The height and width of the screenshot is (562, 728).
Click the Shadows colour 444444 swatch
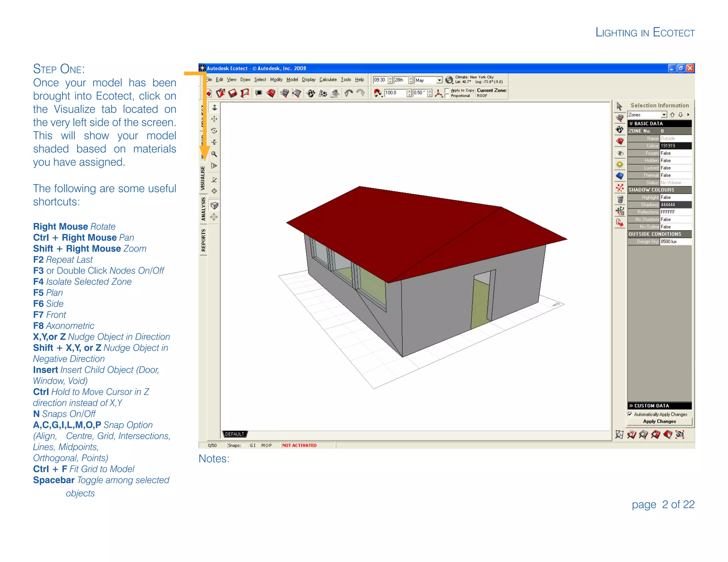pyautogui.click(x=676, y=205)
